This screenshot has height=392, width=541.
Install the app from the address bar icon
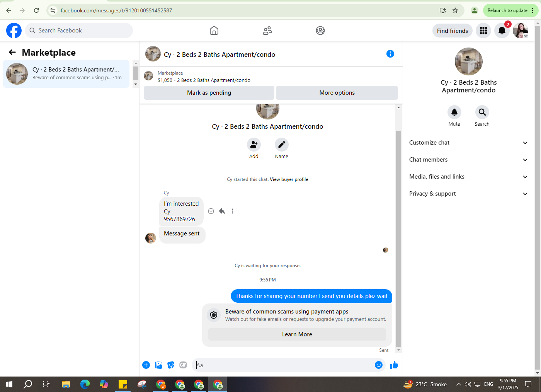point(443,10)
